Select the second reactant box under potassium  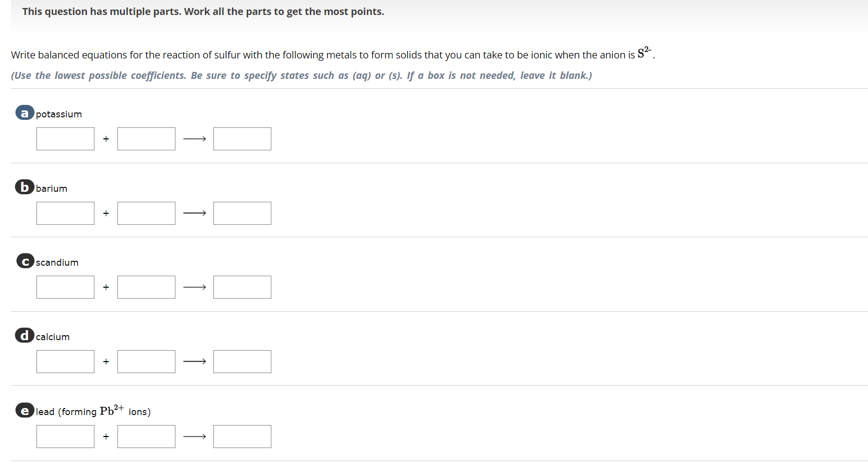pyautogui.click(x=146, y=138)
